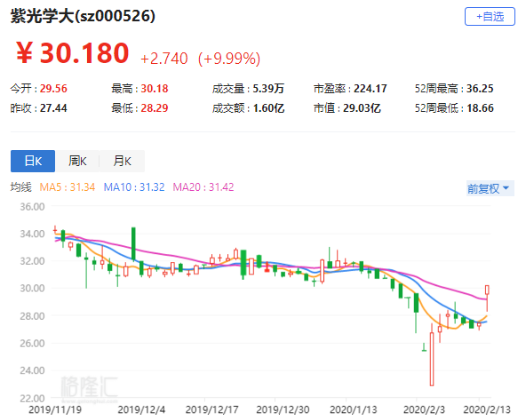Select the 日K tab
The width and height of the screenshot is (526, 420).
coord(33,161)
